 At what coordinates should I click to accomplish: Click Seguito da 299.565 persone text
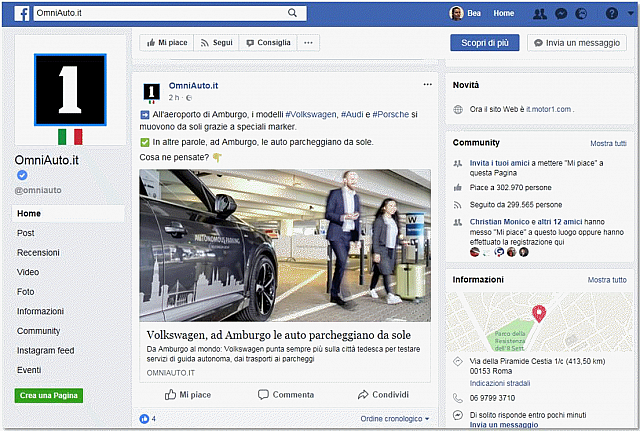coord(516,205)
